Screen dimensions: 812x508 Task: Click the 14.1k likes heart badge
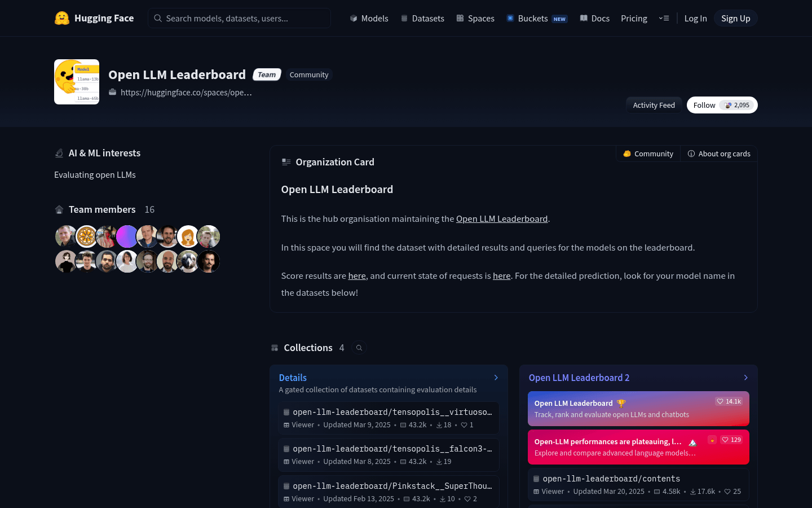[729, 401]
